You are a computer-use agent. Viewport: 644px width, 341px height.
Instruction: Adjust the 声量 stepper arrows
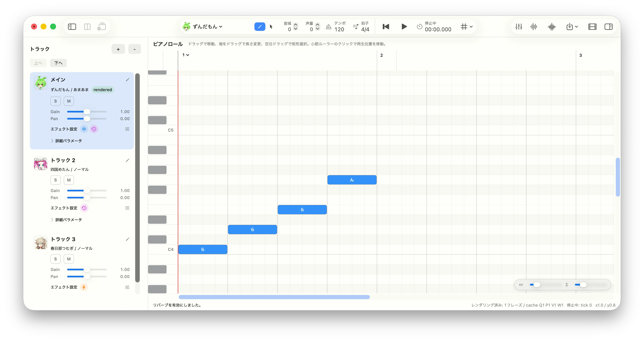point(317,27)
